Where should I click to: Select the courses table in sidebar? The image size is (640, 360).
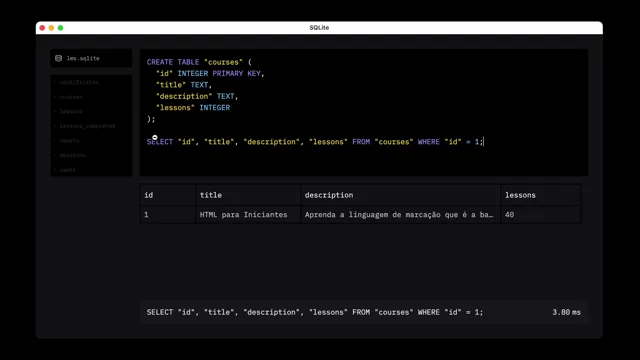(x=71, y=97)
